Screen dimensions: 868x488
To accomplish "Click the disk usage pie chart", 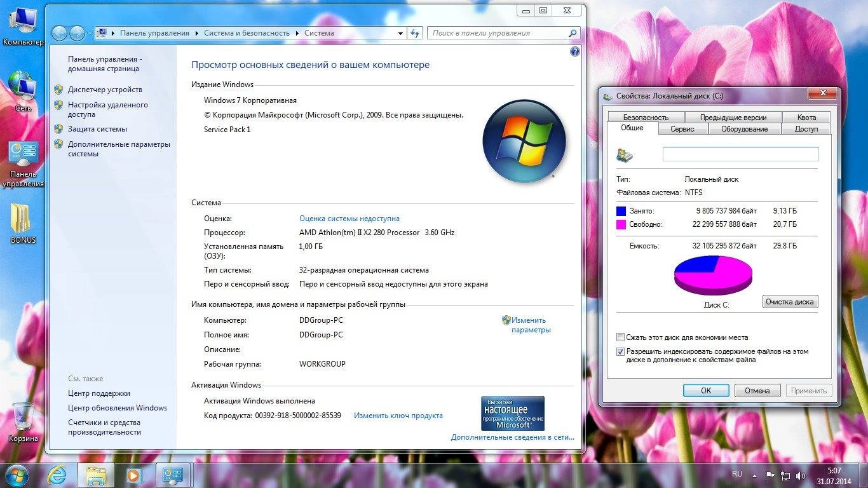I will [x=713, y=275].
